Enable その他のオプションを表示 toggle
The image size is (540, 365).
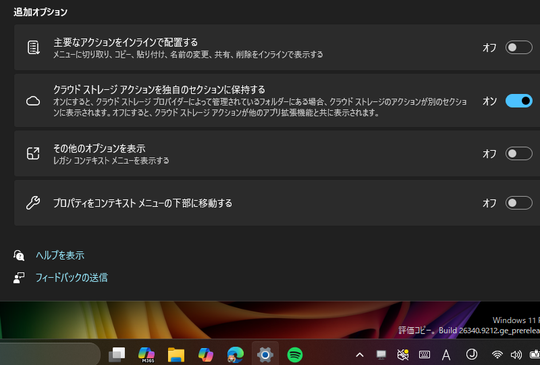click(519, 154)
